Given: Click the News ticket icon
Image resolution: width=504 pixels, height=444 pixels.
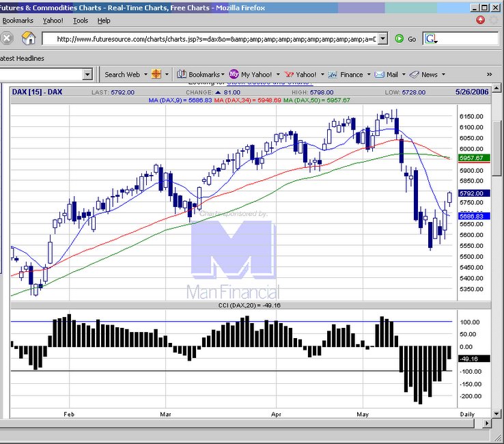Looking at the screenshot, I should coord(414,74).
